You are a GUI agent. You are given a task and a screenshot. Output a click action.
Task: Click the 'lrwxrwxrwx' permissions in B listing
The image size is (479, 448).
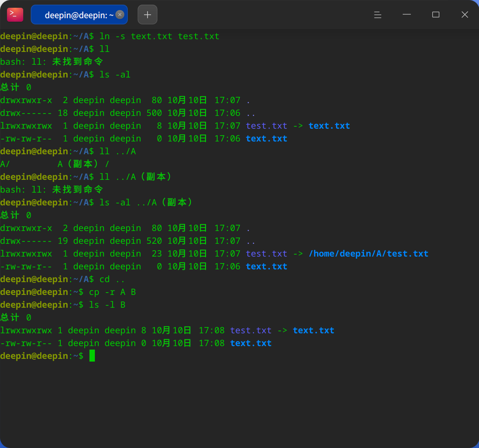click(26, 330)
